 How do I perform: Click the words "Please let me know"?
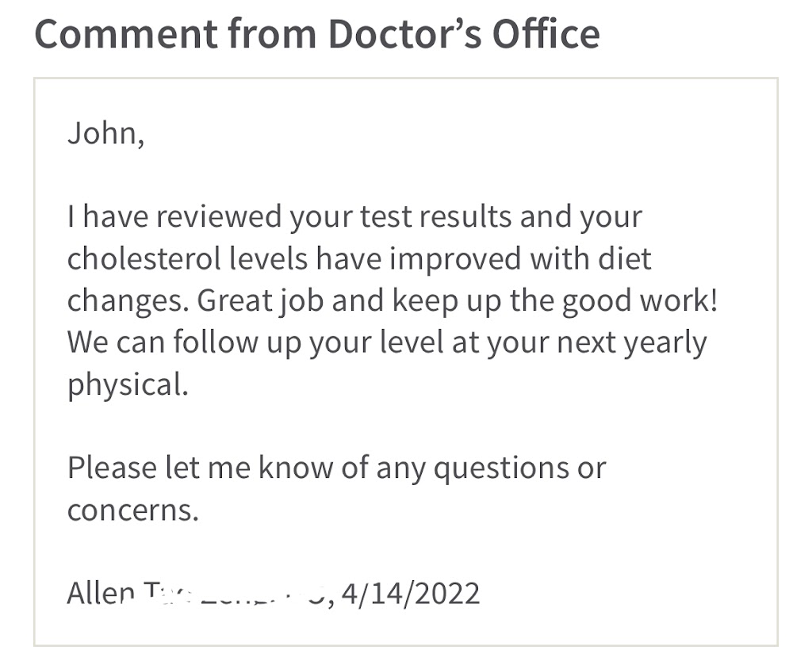pos(198,468)
